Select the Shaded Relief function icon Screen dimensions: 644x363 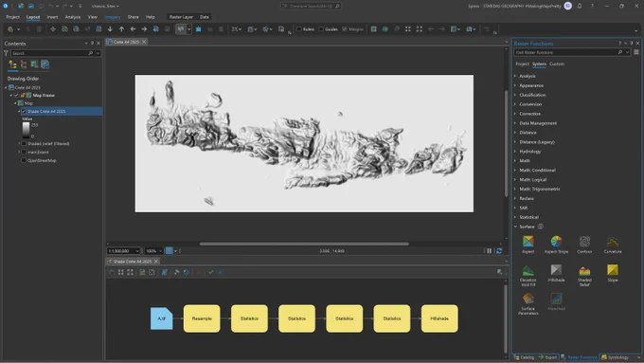pos(584,270)
